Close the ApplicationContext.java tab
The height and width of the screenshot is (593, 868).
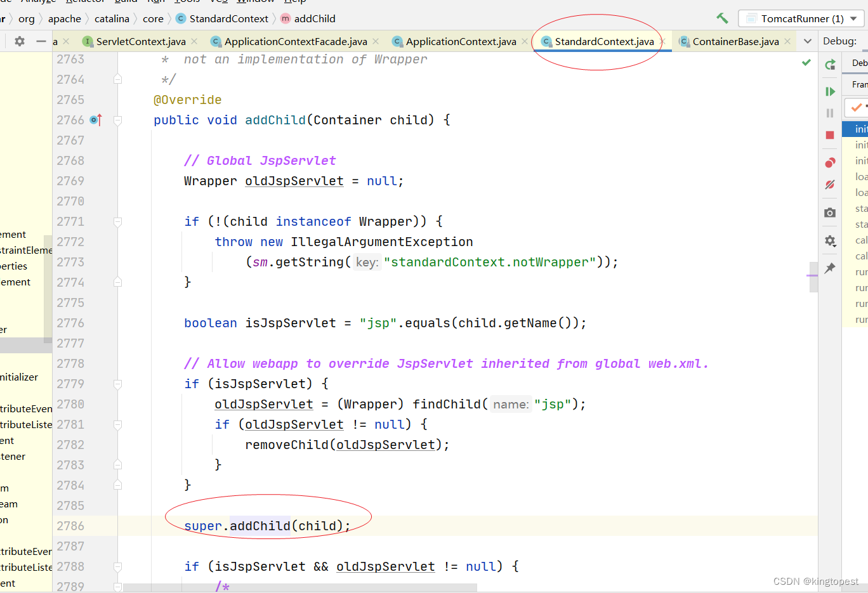[x=525, y=41]
